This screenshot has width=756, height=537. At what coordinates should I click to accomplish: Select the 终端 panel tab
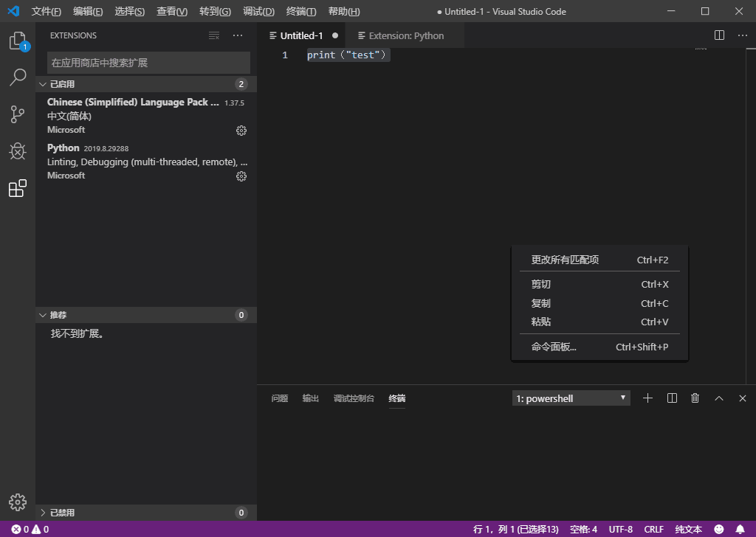click(x=396, y=398)
